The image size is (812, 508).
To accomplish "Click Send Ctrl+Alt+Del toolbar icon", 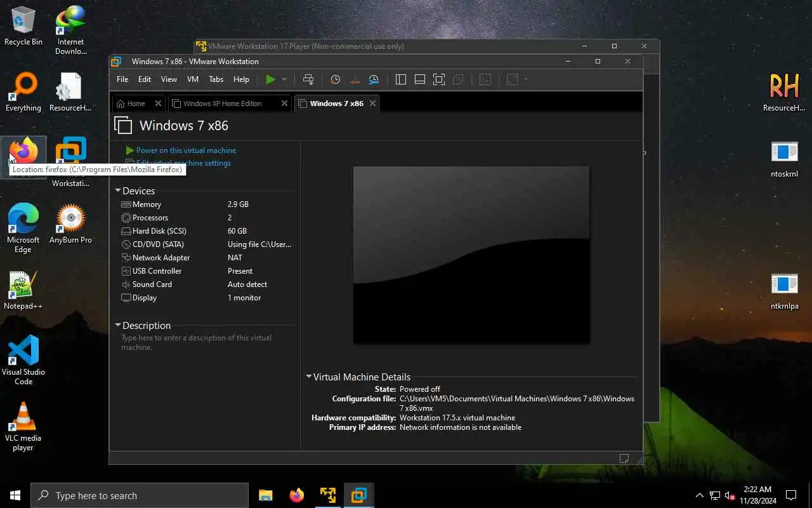I will click(308, 79).
